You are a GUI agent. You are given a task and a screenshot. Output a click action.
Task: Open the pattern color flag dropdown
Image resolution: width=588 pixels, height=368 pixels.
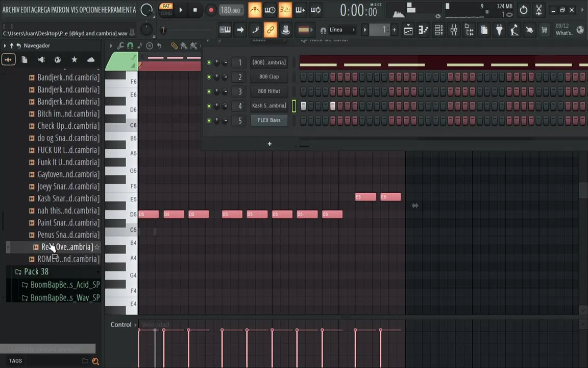pyautogui.click(x=305, y=30)
